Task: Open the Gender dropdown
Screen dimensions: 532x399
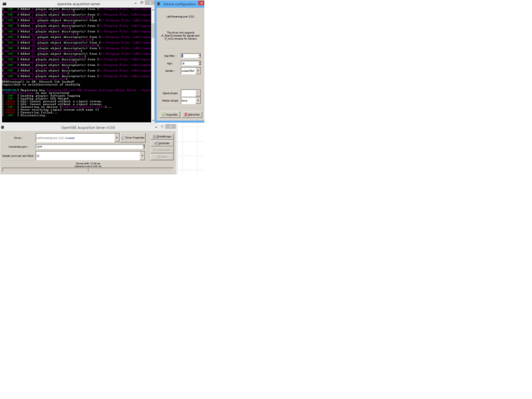Action: tap(198, 71)
